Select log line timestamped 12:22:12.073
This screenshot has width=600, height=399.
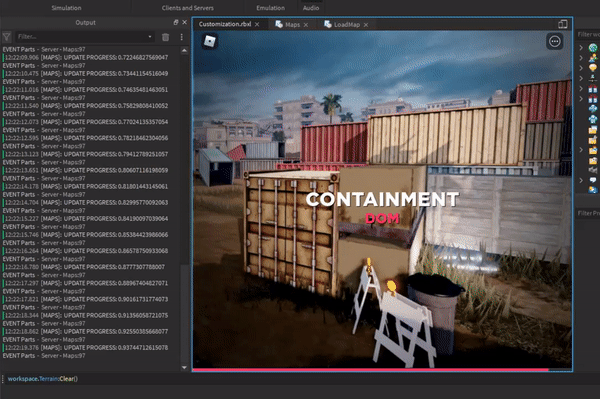click(x=86, y=122)
